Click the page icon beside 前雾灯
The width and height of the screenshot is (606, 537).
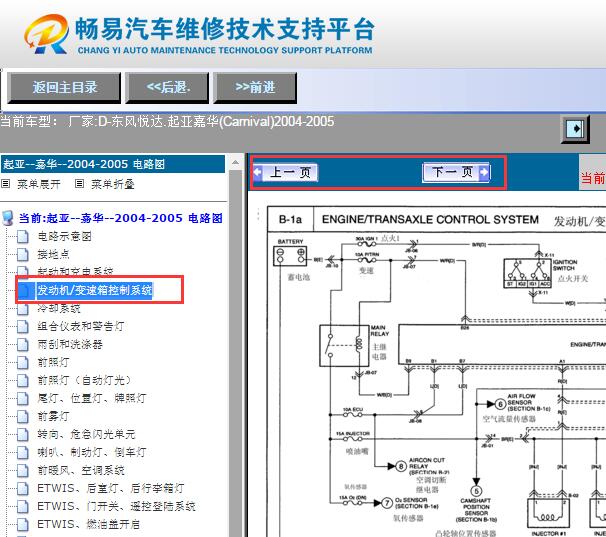23,416
